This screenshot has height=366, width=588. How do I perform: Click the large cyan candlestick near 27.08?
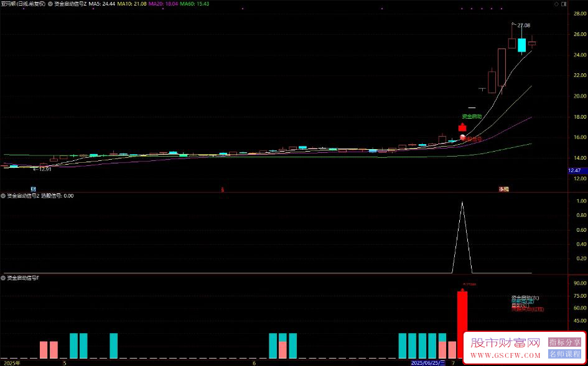(x=521, y=45)
